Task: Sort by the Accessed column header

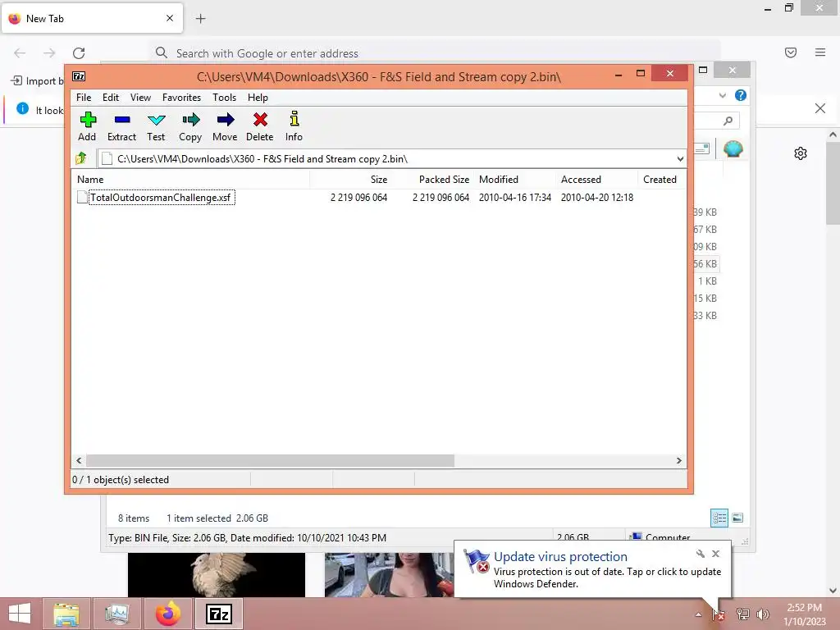Action: [597, 180]
